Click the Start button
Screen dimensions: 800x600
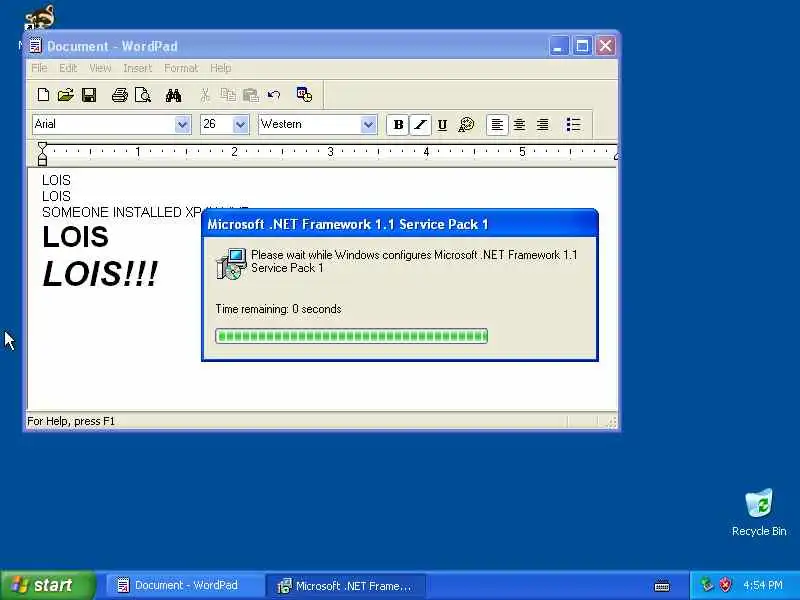(48, 585)
